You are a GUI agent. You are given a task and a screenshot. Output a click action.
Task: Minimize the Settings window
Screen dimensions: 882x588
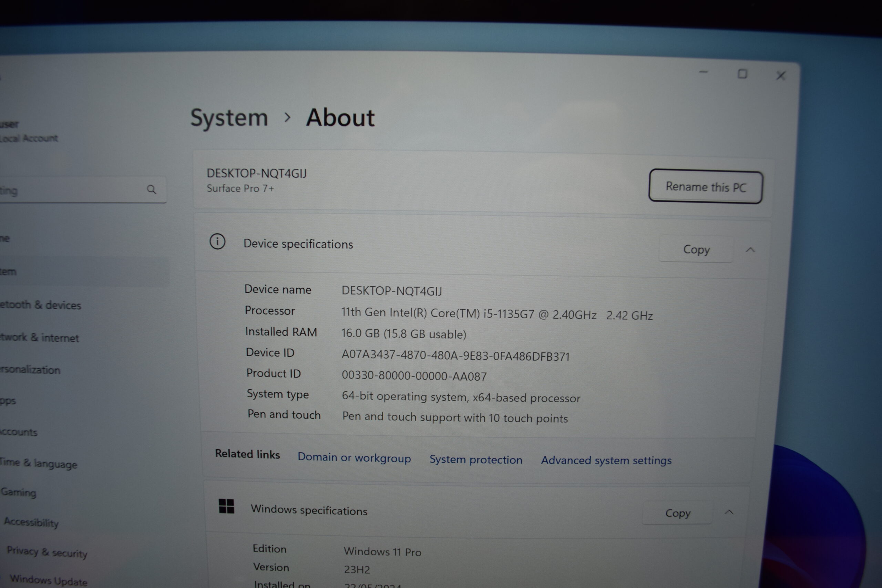coord(704,72)
